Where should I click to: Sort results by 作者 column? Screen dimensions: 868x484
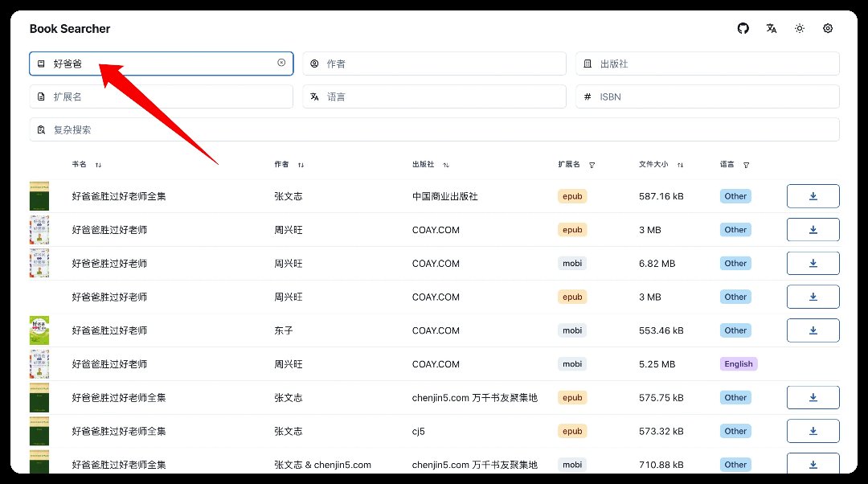coord(301,165)
